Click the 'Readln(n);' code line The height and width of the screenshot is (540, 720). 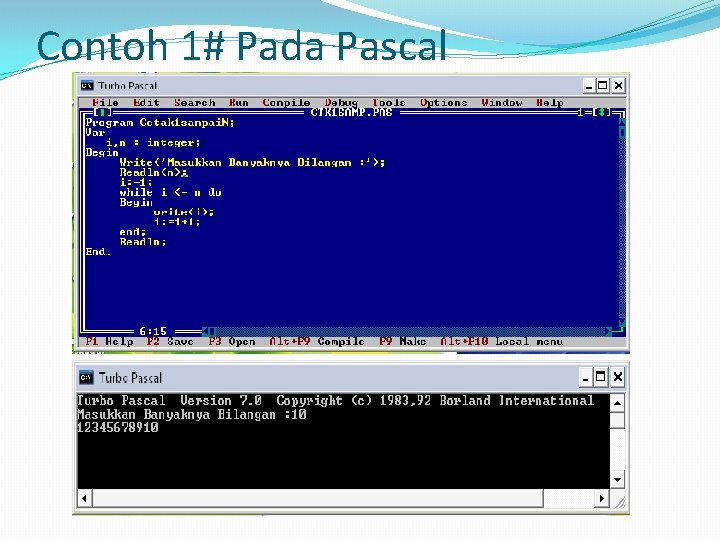(x=153, y=172)
